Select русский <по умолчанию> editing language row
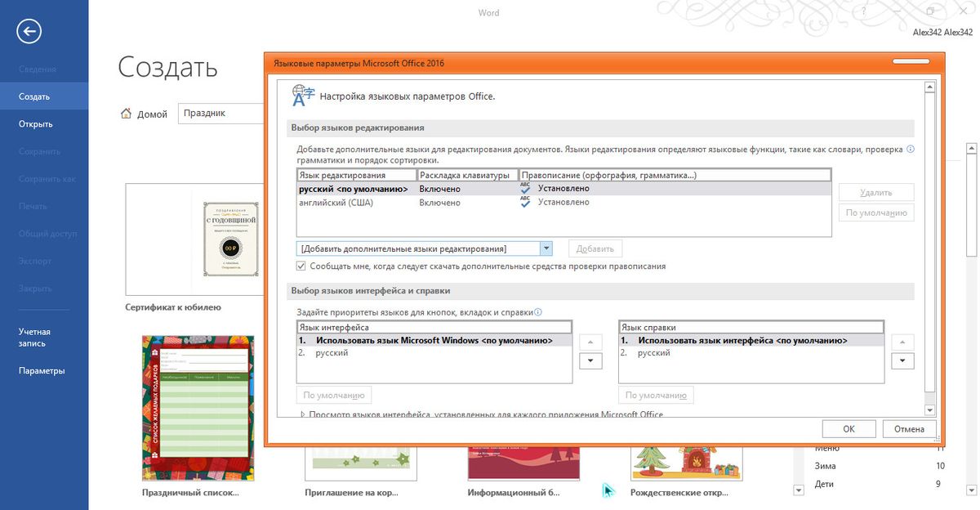Screen dimensions: 980x510 click(x=564, y=189)
